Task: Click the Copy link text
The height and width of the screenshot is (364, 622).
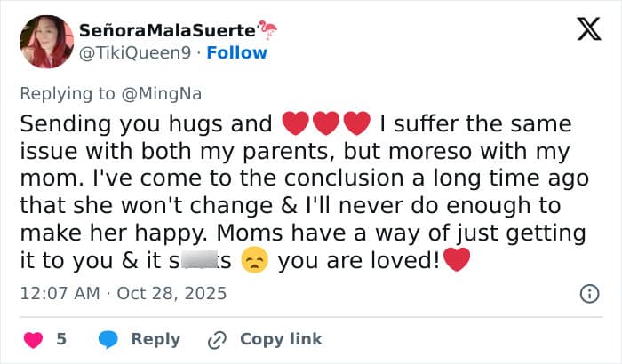Action: (x=281, y=339)
